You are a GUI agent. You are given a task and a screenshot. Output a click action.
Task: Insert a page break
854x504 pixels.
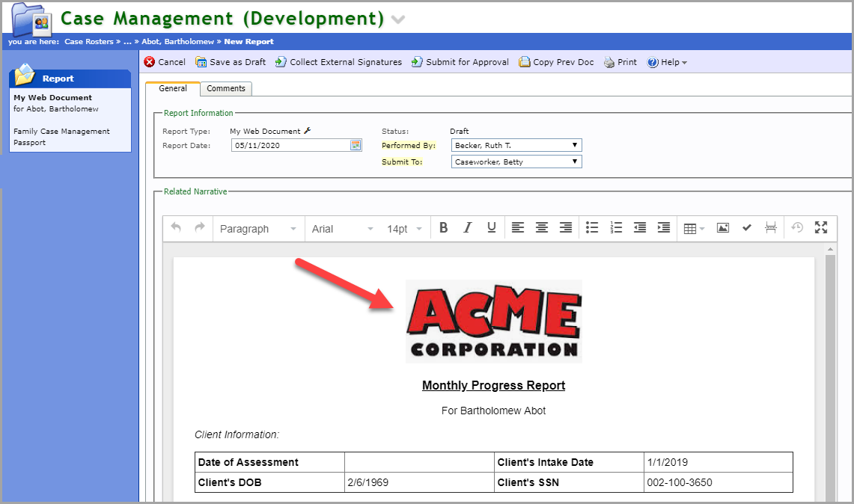pyautogui.click(x=771, y=228)
